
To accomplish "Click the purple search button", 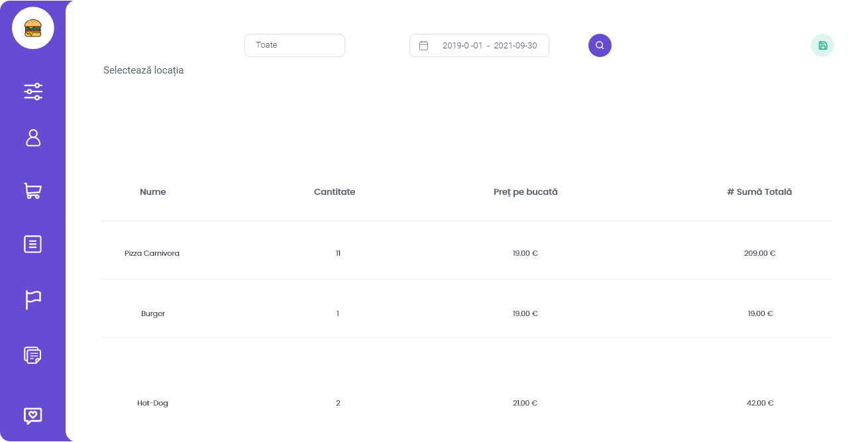I will [x=600, y=45].
